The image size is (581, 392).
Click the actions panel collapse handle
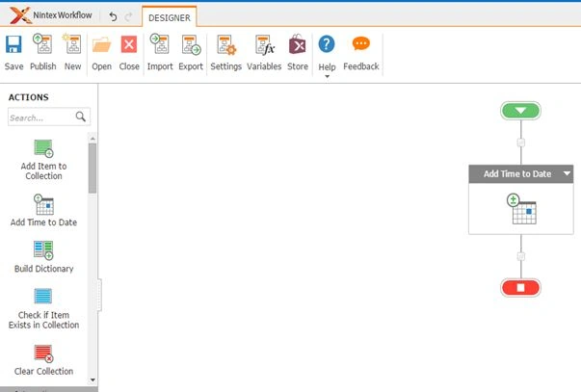point(99,295)
